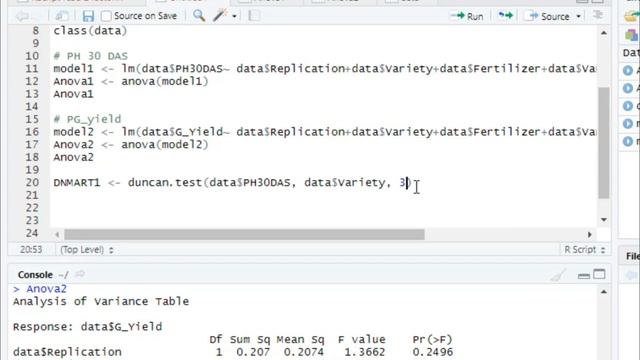Screen dimensions: 640x360
Task: Click the editor scroll down arrow
Action: pos(604,220)
